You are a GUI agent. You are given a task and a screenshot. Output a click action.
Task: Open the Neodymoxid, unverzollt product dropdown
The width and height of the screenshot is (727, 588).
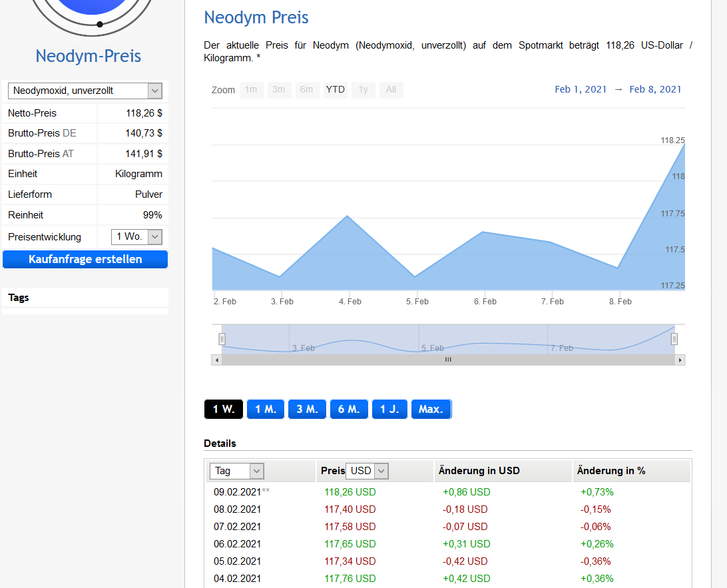tap(85, 91)
